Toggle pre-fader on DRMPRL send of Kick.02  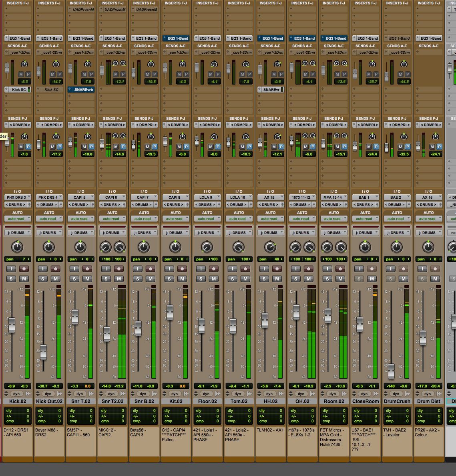pyautogui.click(x=28, y=147)
